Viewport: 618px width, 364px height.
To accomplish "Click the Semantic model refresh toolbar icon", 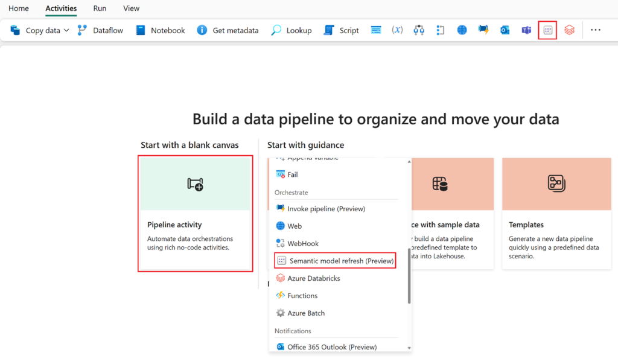I will [548, 30].
